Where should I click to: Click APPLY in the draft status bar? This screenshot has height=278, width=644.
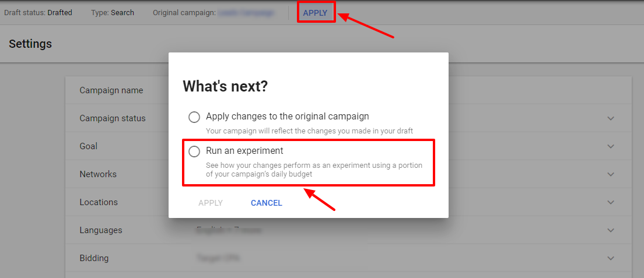(x=316, y=13)
